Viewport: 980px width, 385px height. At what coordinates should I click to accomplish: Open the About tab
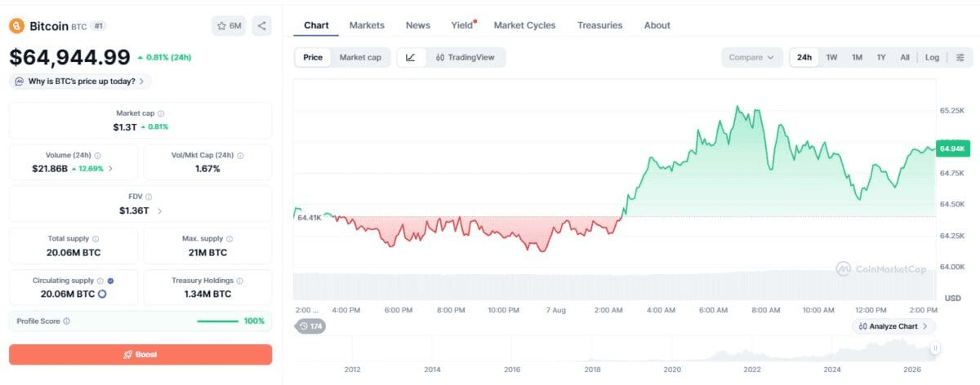tap(657, 25)
